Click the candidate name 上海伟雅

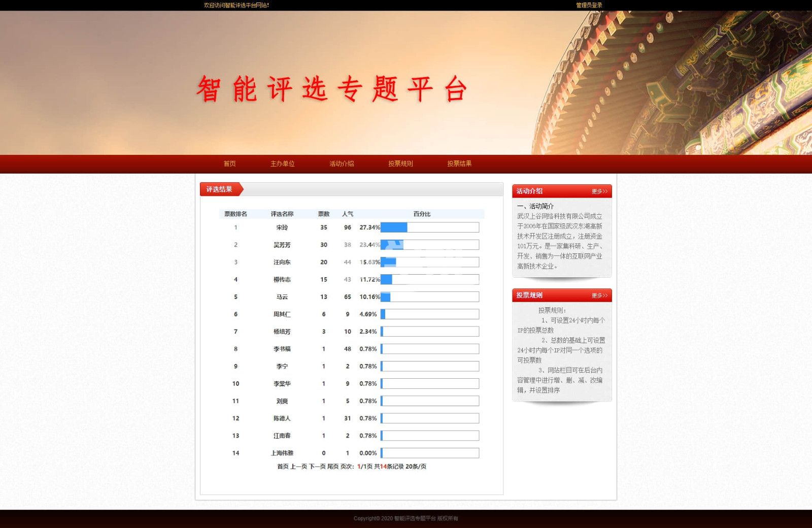pyautogui.click(x=282, y=453)
